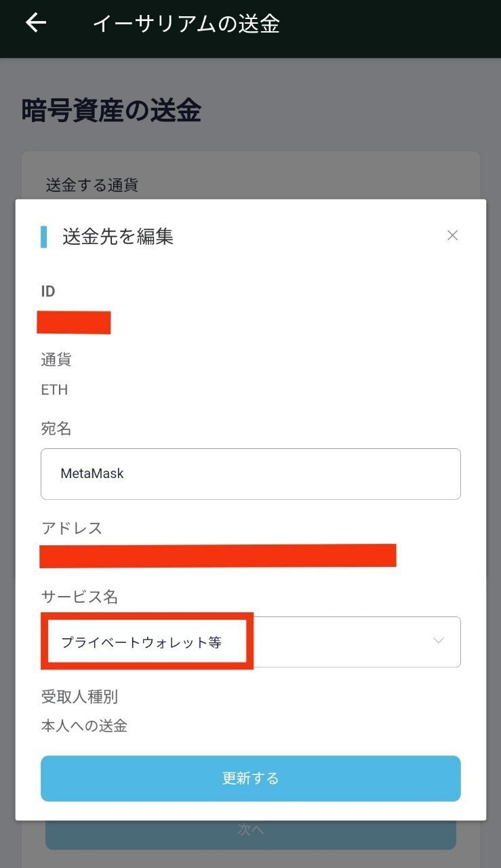This screenshot has width=501, height=868.
Task: Tap the 宛名 field label
Action: pos(55,429)
